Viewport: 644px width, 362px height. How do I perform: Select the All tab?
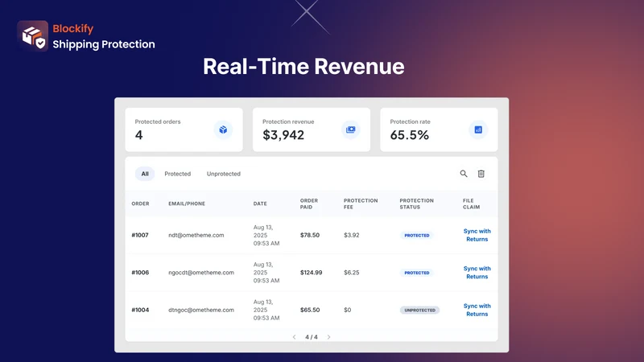pyautogui.click(x=145, y=174)
